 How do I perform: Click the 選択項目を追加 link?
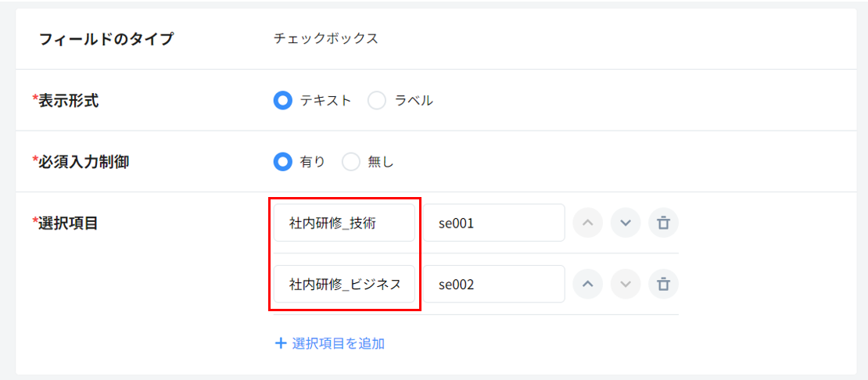click(x=330, y=343)
